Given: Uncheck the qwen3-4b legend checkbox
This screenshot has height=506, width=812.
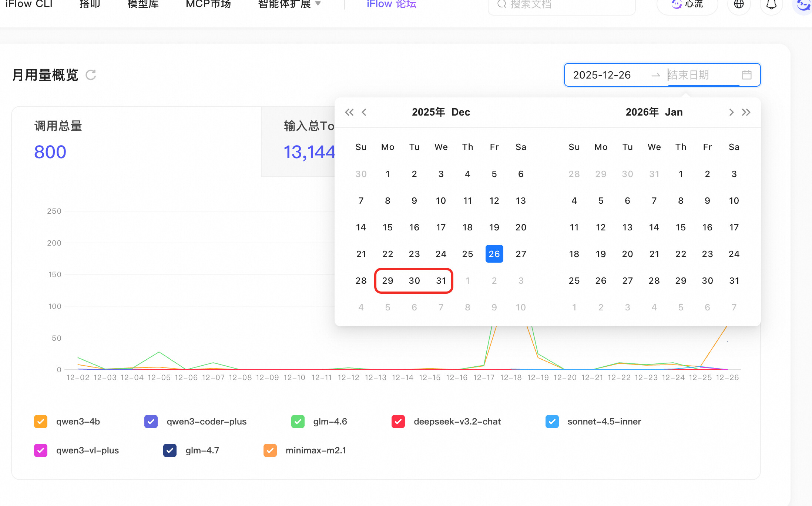Looking at the screenshot, I should [x=41, y=422].
